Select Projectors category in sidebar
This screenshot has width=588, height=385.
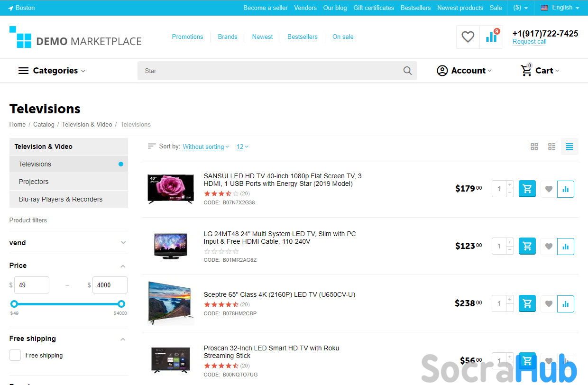tap(69, 182)
